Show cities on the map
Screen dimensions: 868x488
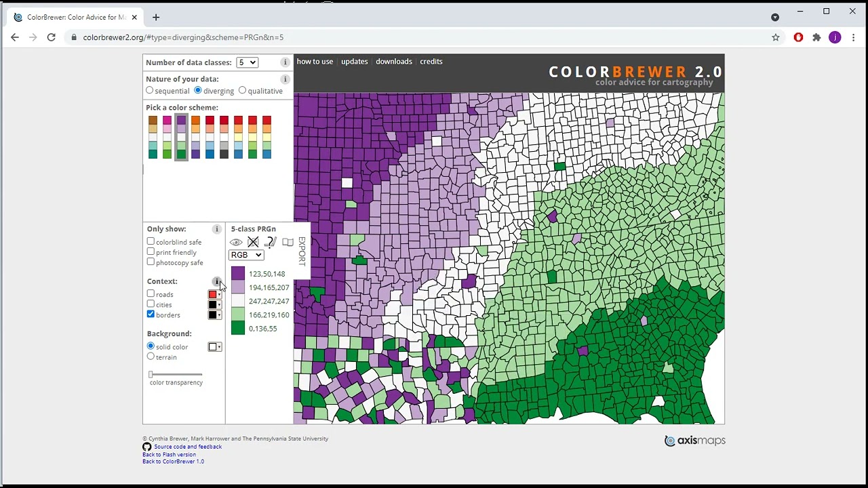[151, 304]
